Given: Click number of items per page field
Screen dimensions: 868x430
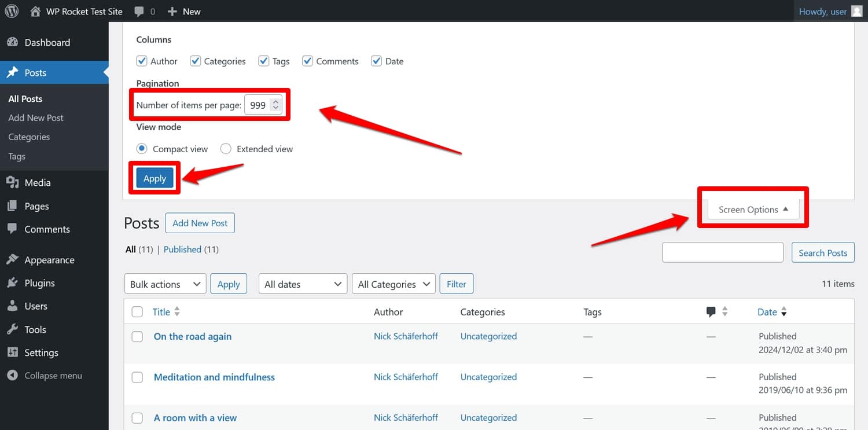Looking at the screenshot, I should click(x=263, y=105).
